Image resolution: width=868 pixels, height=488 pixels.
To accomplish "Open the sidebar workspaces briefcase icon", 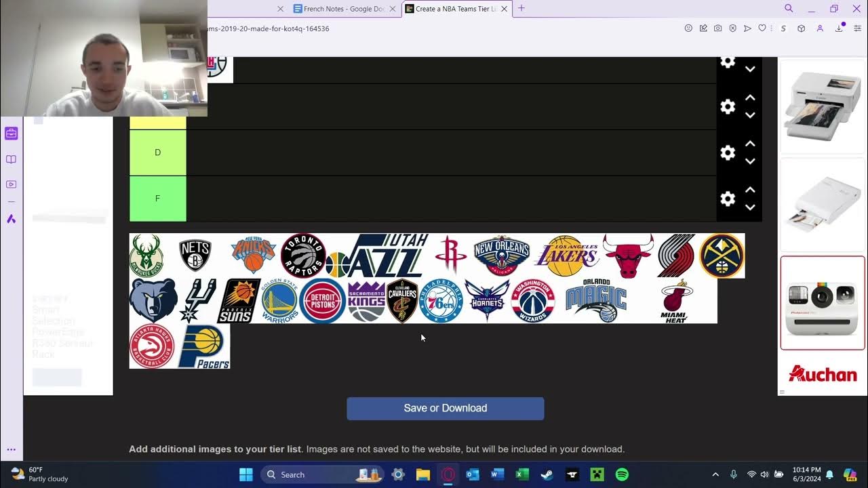I will 11,134.
